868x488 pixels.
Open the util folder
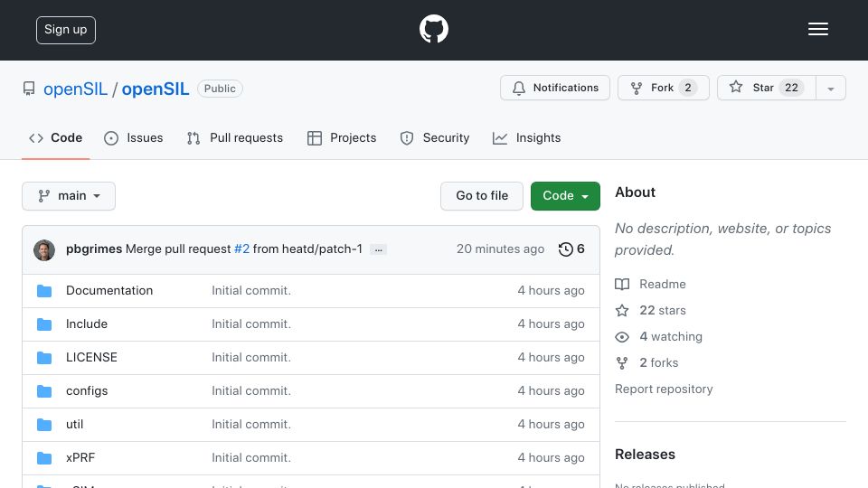75,425
